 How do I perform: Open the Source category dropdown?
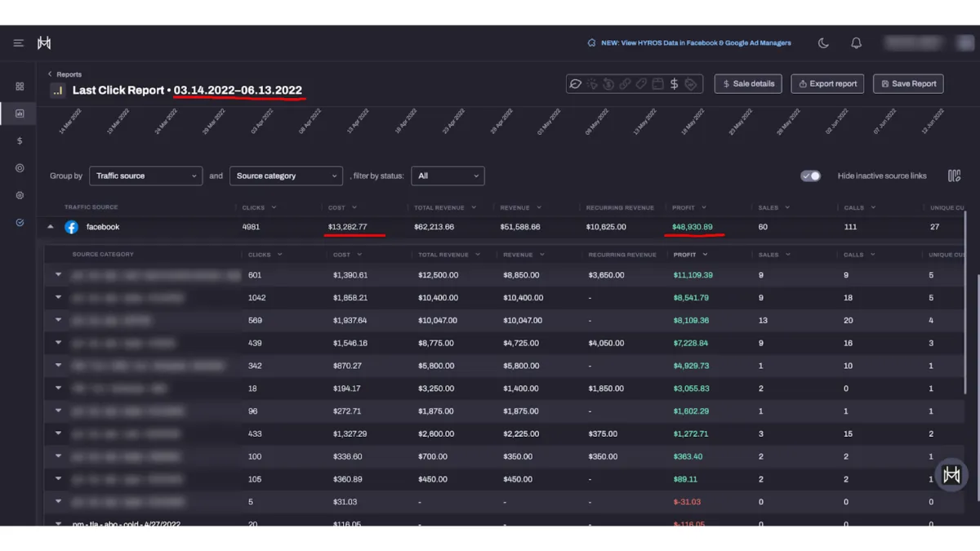(286, 176)
